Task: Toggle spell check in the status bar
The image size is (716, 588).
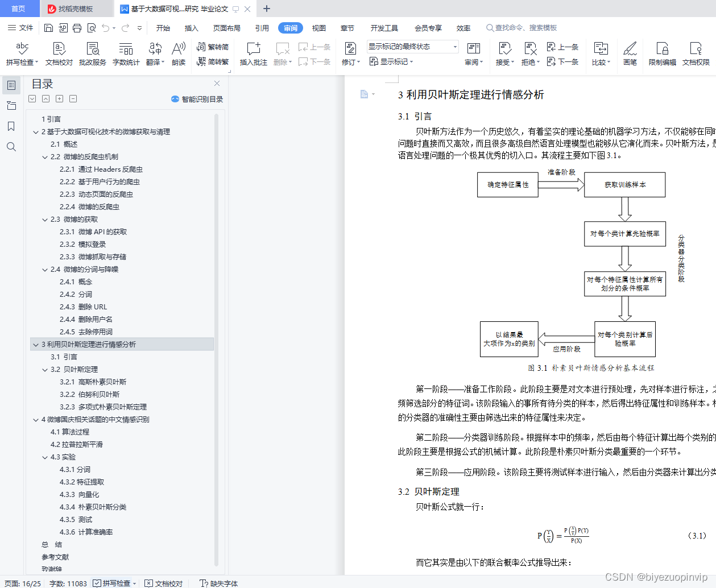Action: [x=114, y=583]
